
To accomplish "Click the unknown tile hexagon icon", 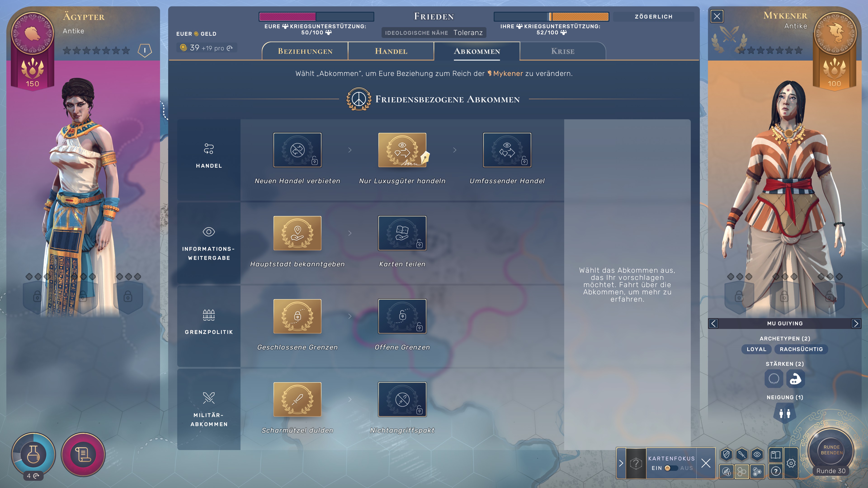I will point(636,463).
